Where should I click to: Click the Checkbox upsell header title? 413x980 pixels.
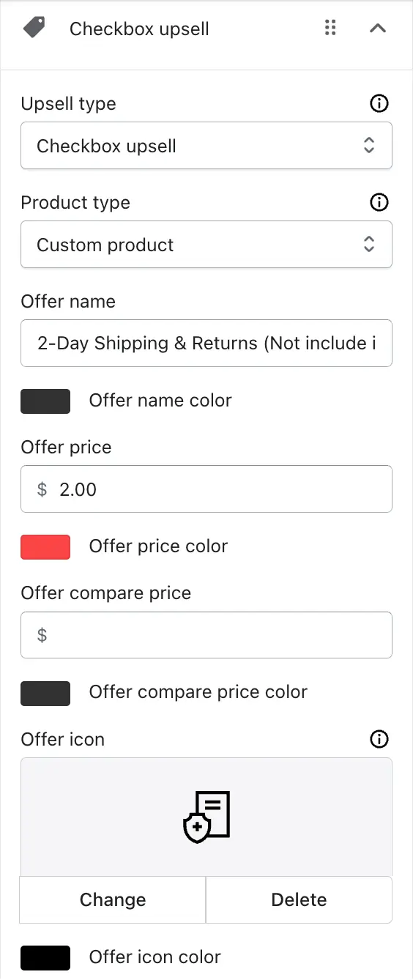[x=139, y=29]
